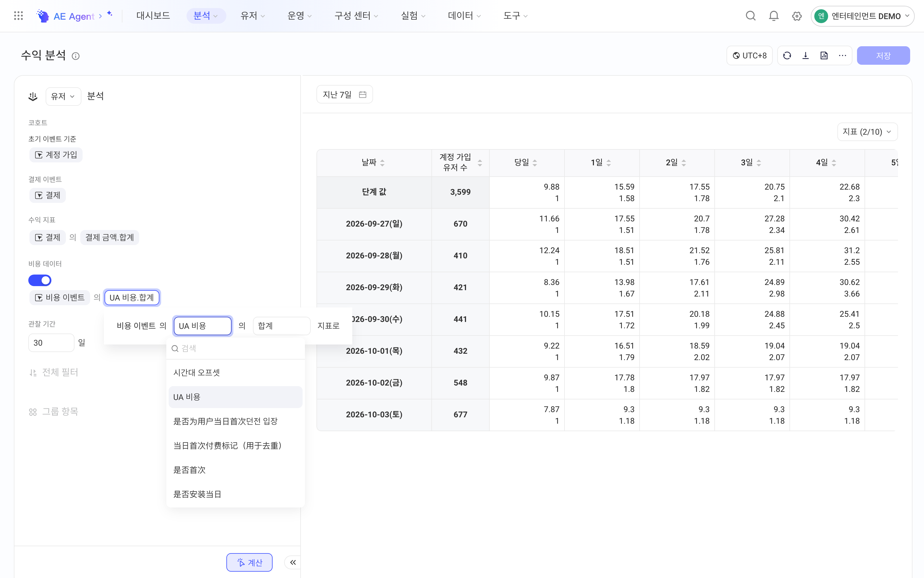Click the refresh icon near UTC+8
Screen dimensions: 924x578
tap(787, 56)
